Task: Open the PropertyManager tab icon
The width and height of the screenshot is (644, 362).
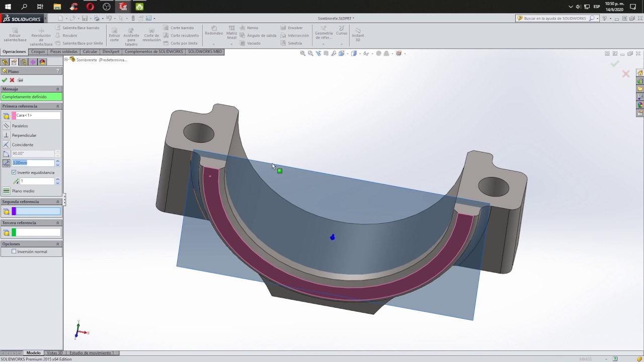Action: pos(14,62)
